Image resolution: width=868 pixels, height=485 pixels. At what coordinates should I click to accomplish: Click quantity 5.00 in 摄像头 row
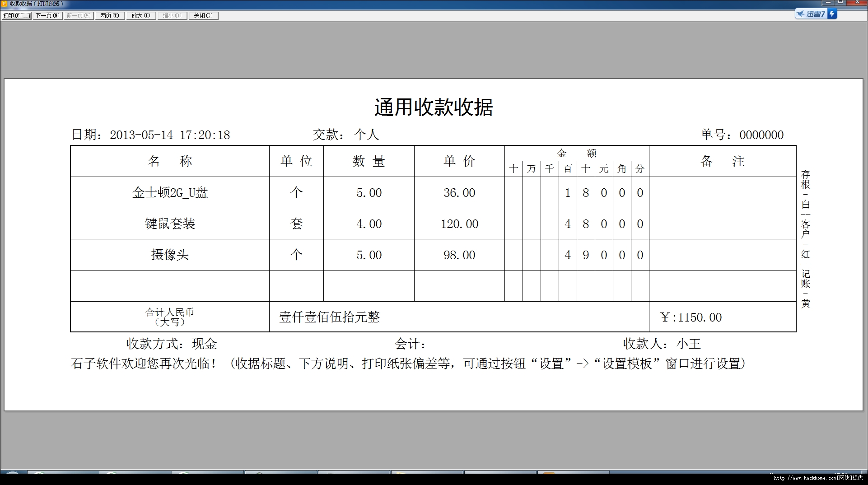point(369,255)
